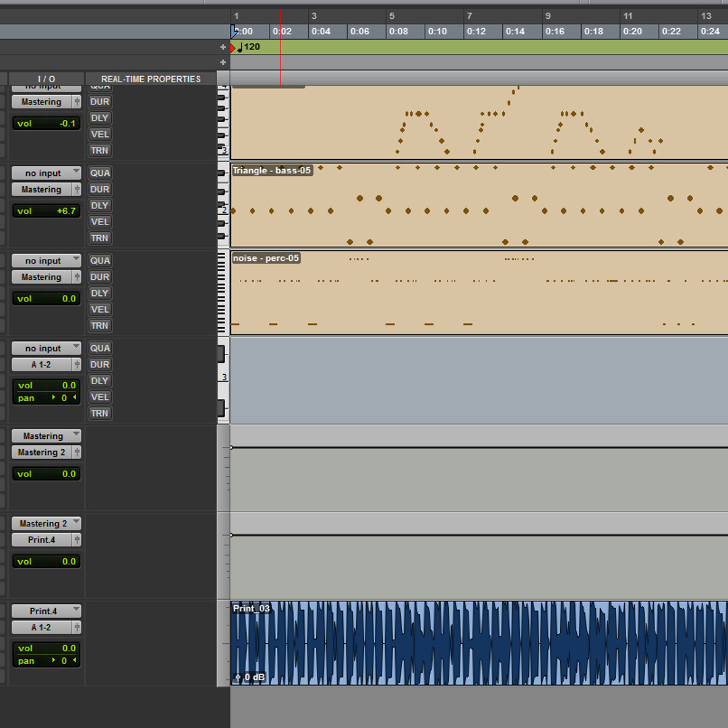728x728 pixels.
Task: Open output window icon beside Mastering 2 output
Action: point(77,452)
